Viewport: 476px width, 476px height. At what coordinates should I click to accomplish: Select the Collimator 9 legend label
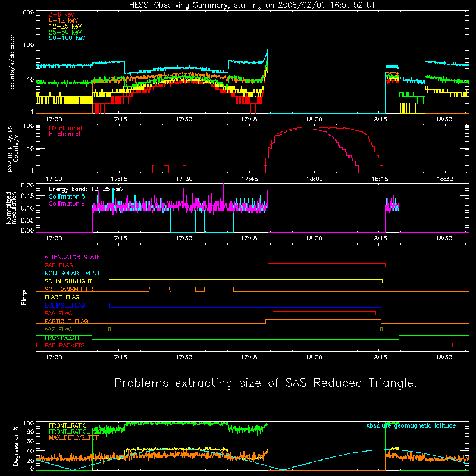67,203
